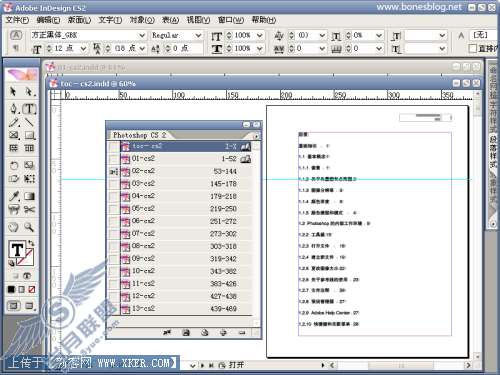
Task: Open the tracking value dropdown
Action: coord(322,49)
